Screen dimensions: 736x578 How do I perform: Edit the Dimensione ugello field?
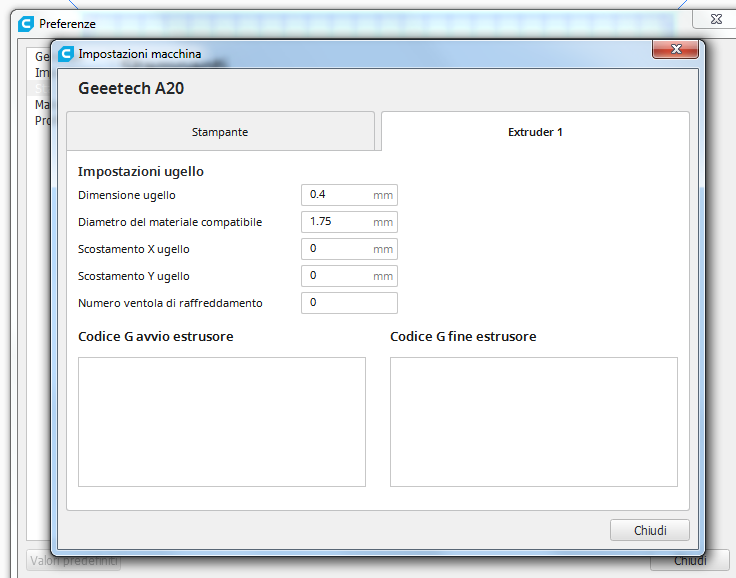pyautogui.click(x=349, y=195)
